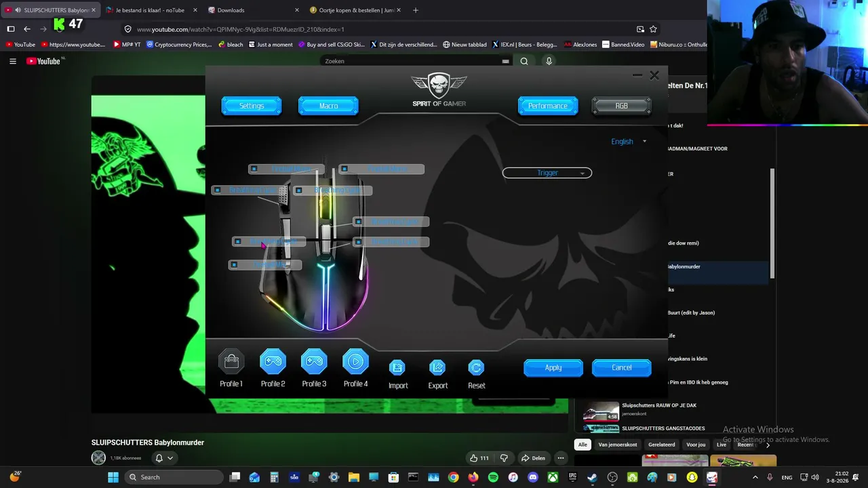Screen dimensions: 868x488
Task: Click the Import profile icon
Action: [x=397, y=367]
